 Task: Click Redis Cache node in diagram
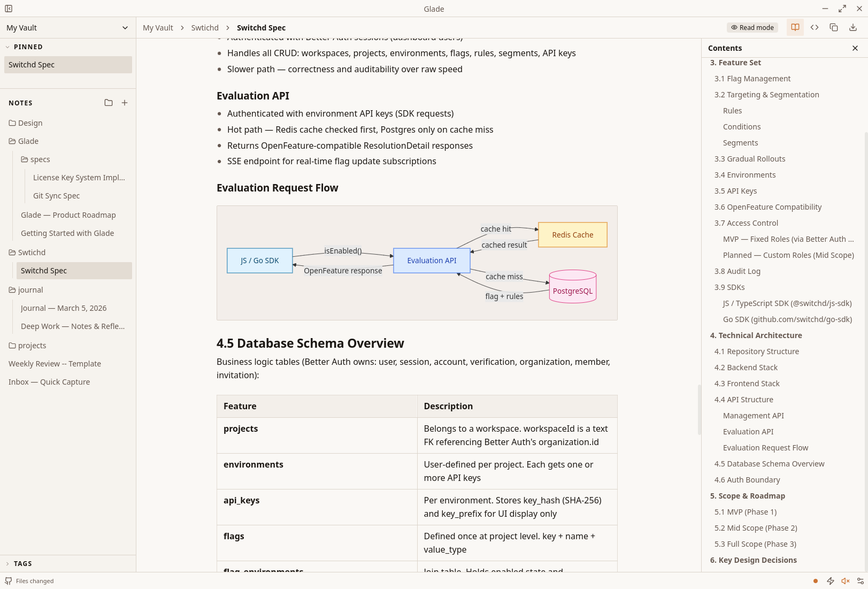573,235
